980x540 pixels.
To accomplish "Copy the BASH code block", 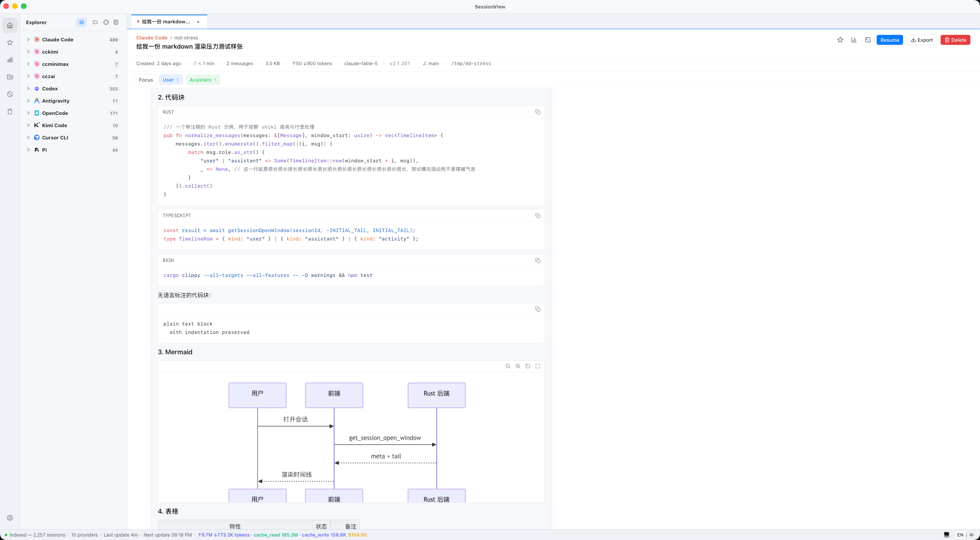I will pos(538,260).
